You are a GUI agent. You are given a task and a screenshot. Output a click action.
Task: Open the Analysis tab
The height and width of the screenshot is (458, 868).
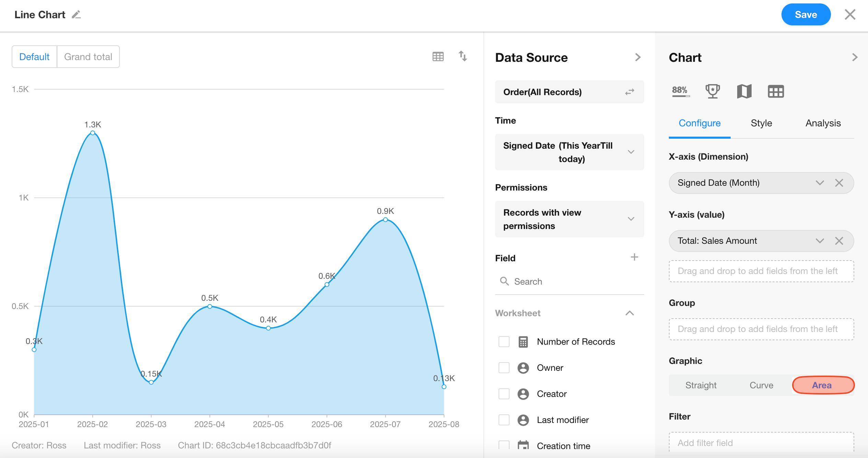[x=823, y=123]
